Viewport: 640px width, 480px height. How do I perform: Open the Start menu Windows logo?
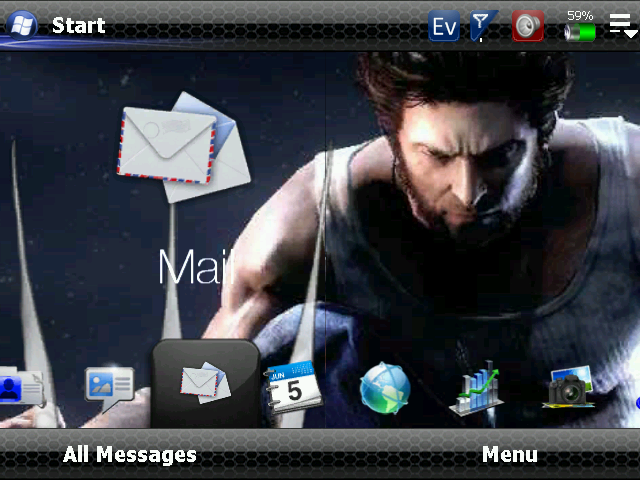(x=22, y=25)
